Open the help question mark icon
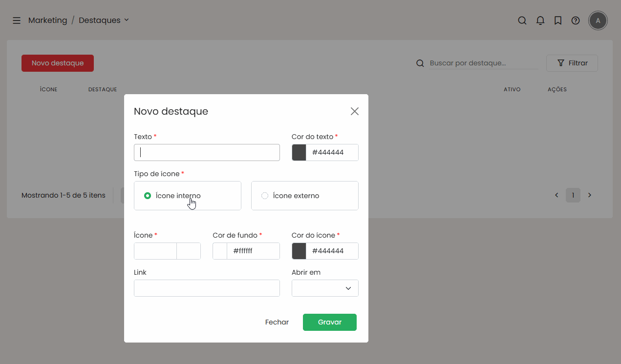621x364 pixels. 576,20
